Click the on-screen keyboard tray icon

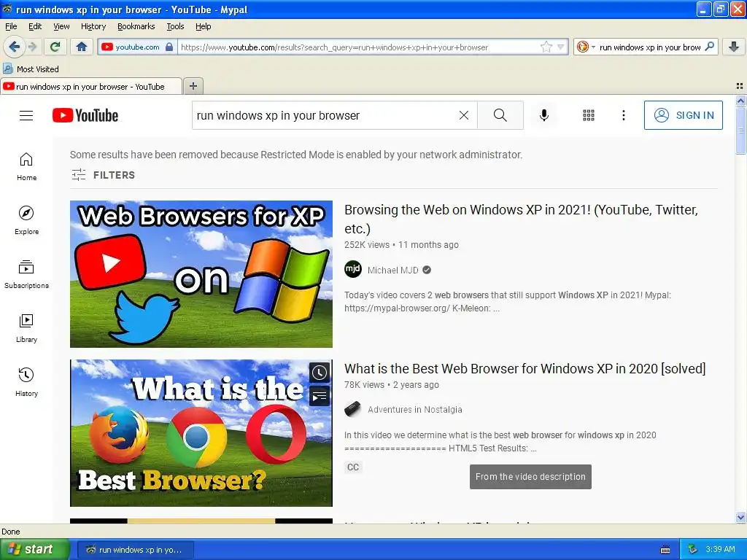tap(665, 550)
